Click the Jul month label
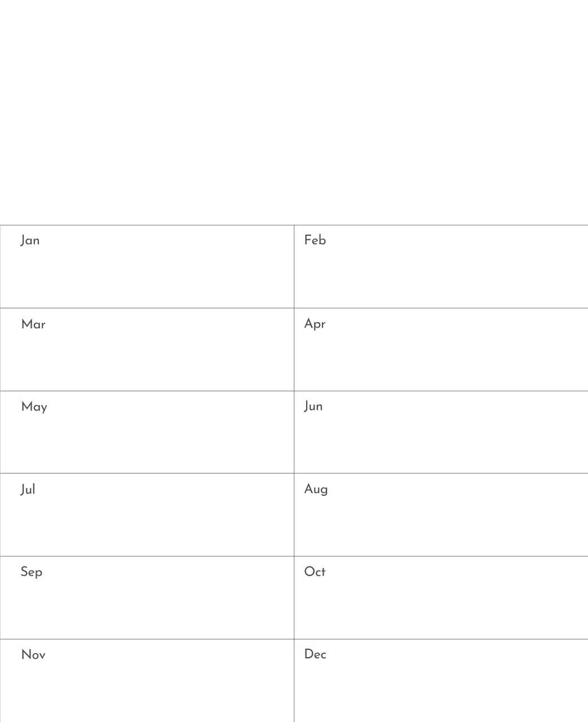 [x=28, y=489]
